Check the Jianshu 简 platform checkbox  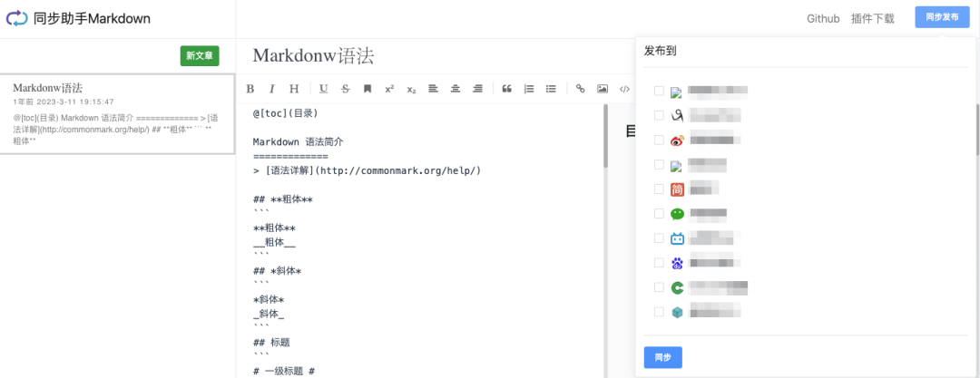(x=659, y=189)
